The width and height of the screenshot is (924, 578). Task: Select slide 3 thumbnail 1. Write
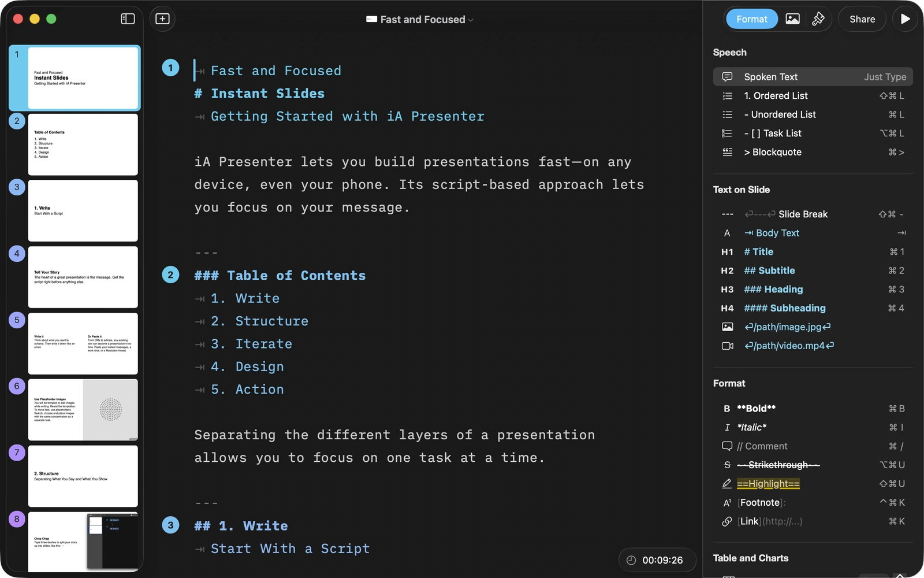(x=83, y=211)
